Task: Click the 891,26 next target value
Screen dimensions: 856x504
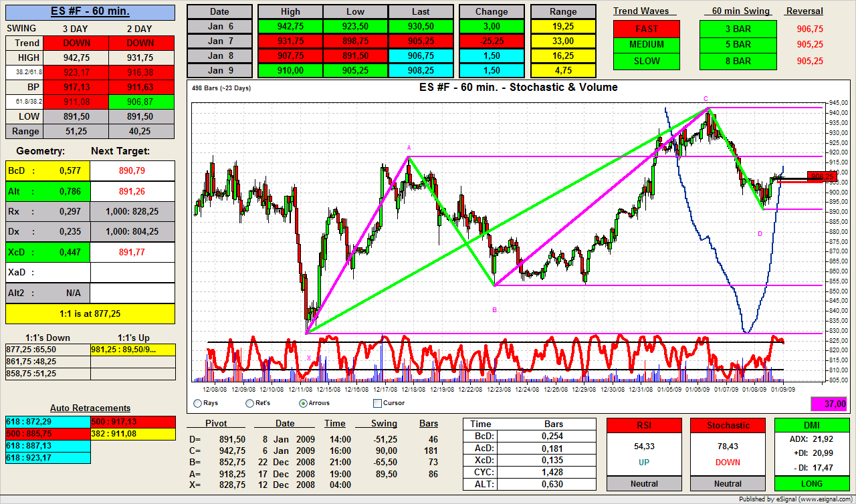Action: click(132, 191)
